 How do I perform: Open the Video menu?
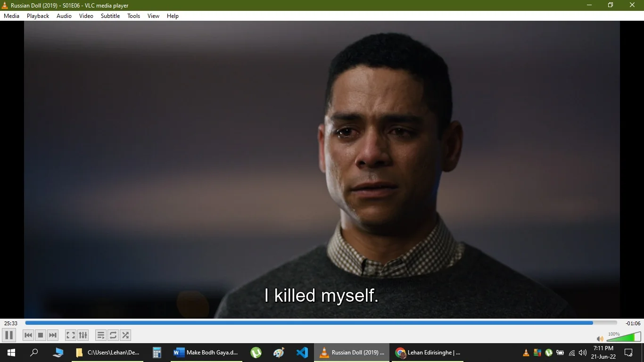86,16
